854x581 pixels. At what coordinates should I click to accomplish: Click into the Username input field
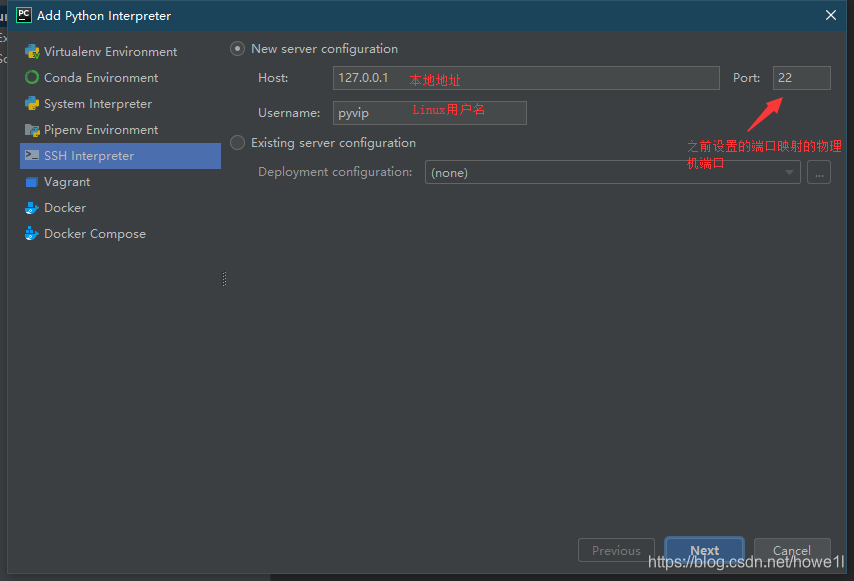coord(429,113)
